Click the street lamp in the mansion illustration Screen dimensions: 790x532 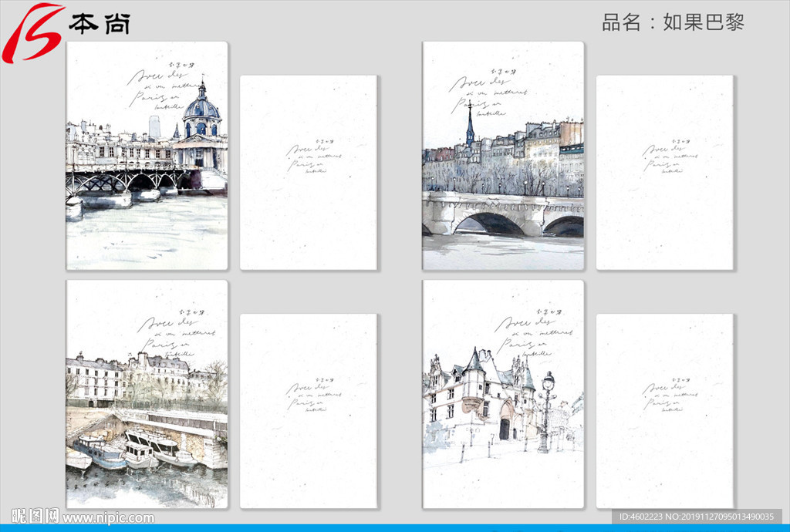[548, 409]
